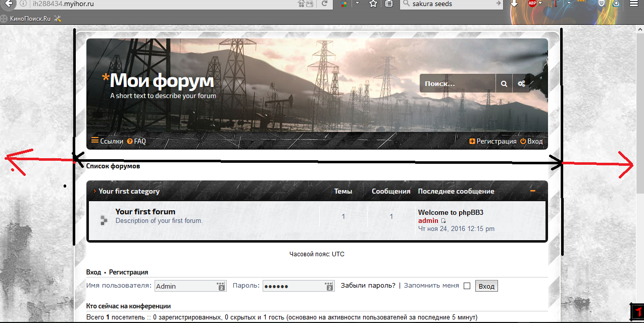Open downloads with the down-arrow icon

click(514, 4)
